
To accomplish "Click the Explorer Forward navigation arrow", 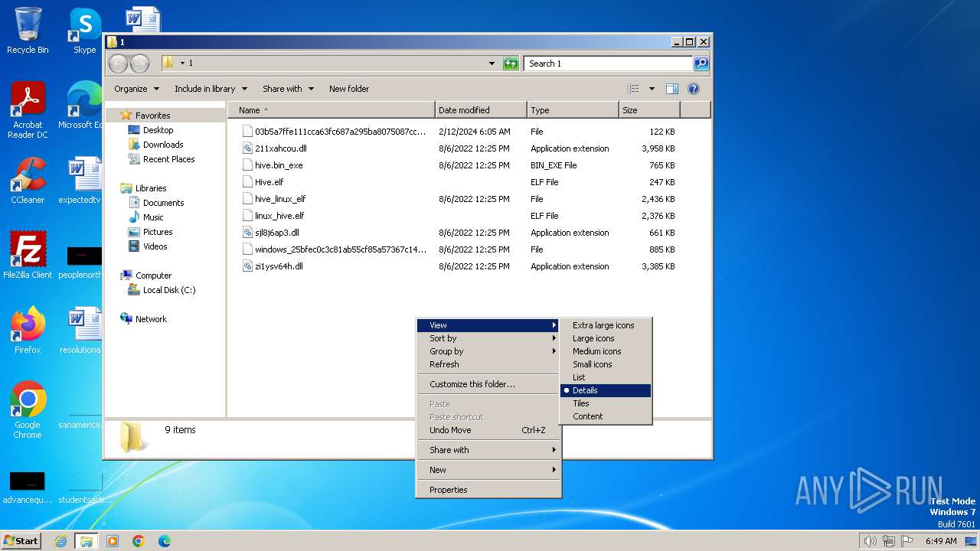I will (139, 64).
